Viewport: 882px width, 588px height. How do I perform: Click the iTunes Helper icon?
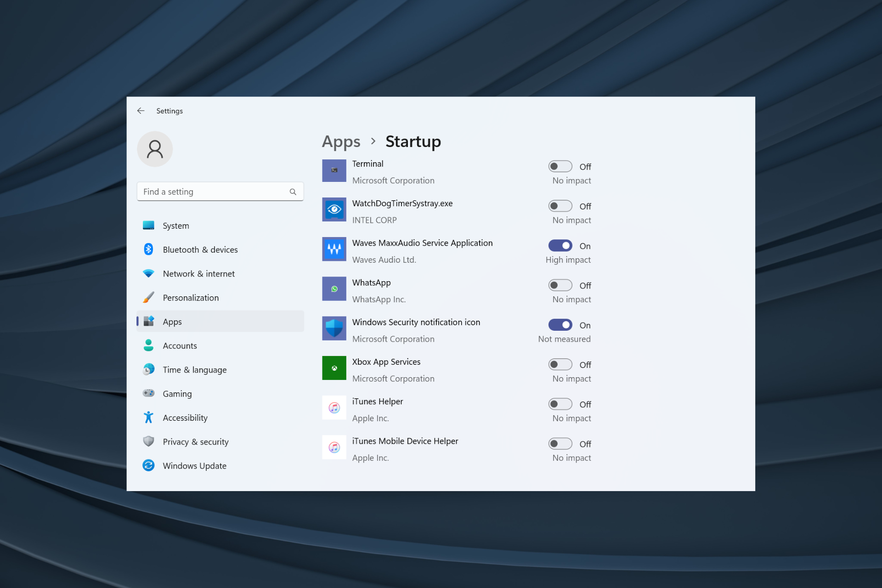point(334,407)
